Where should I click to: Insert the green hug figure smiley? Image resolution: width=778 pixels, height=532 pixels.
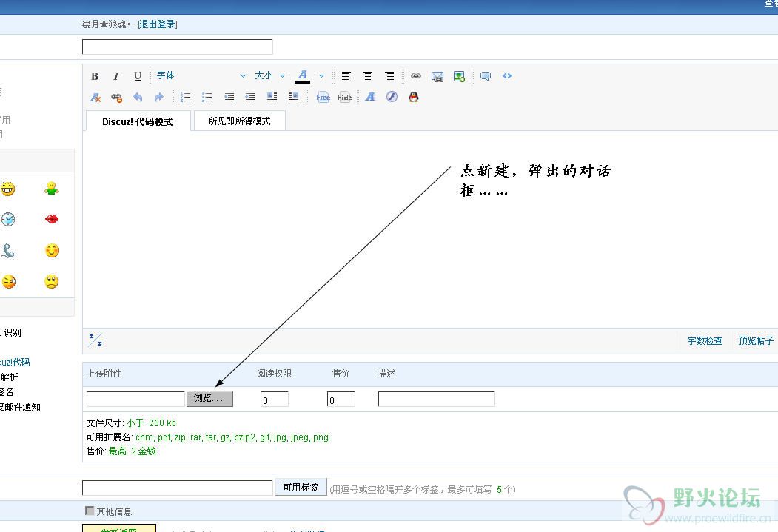point(52,189)
